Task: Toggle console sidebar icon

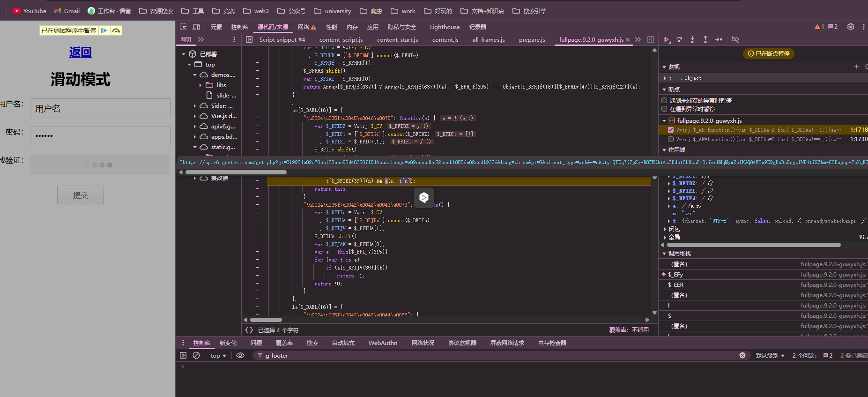Action: point(183,355)
